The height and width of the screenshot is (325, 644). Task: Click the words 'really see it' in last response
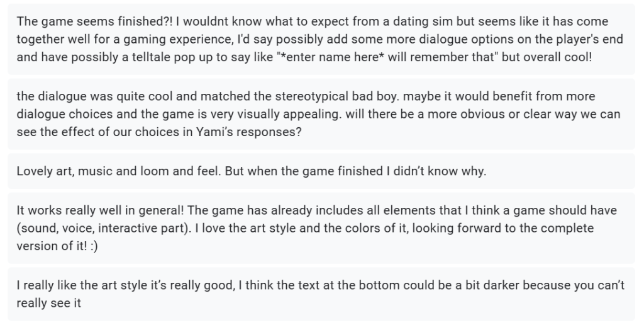[49, 303]
